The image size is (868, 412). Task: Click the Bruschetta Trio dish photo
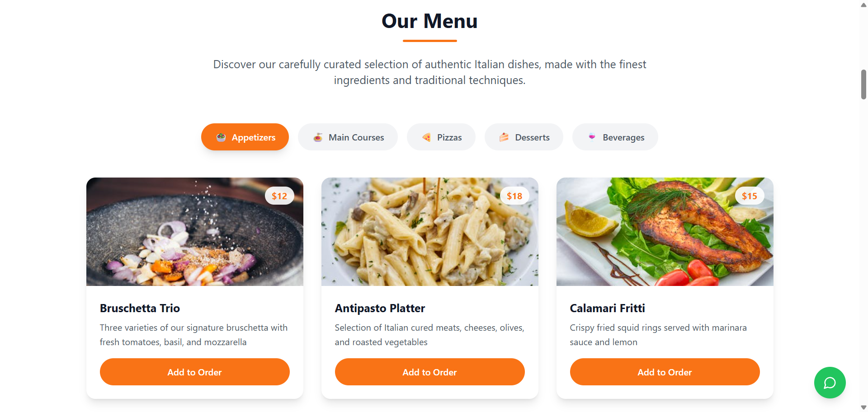tap(195, 232)
